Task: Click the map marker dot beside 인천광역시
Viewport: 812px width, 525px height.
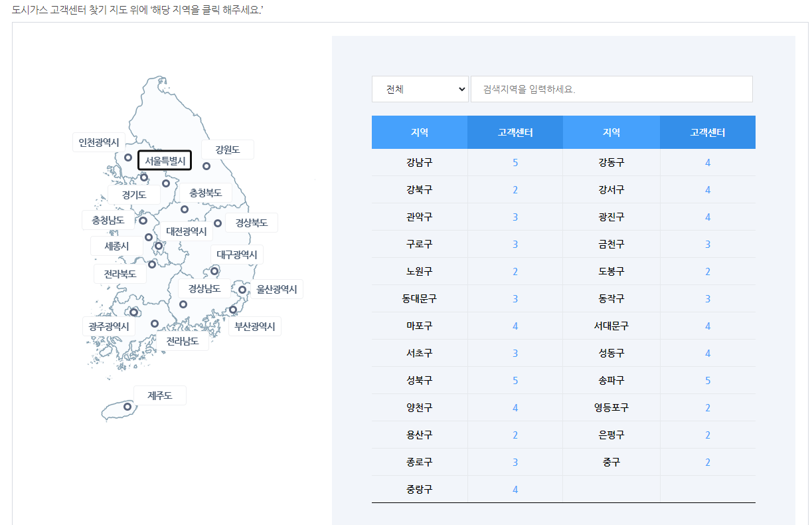Action: (x=128, y=157)
